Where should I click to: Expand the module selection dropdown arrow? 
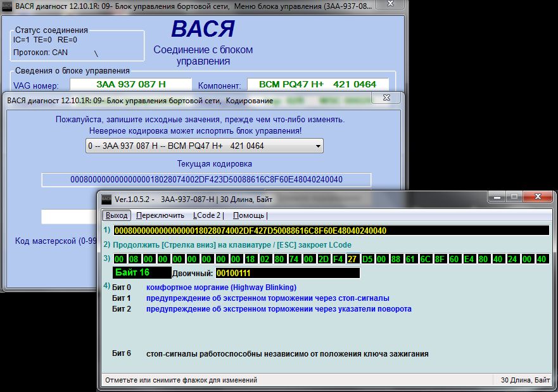click(x=318, y=146)
